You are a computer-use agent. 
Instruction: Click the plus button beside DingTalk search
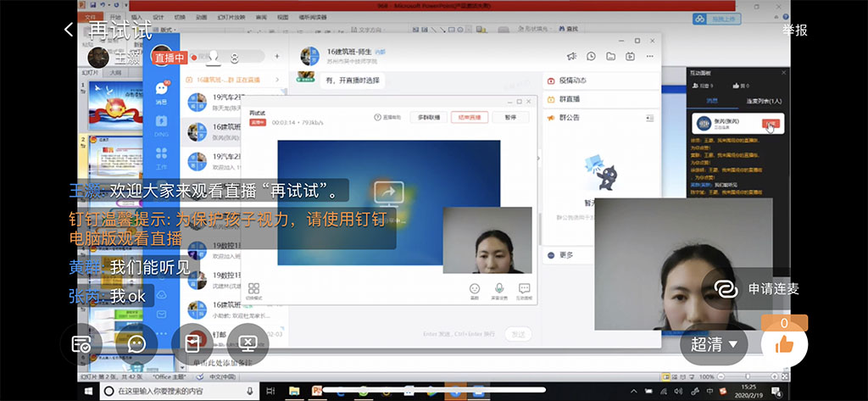[277, 56]
